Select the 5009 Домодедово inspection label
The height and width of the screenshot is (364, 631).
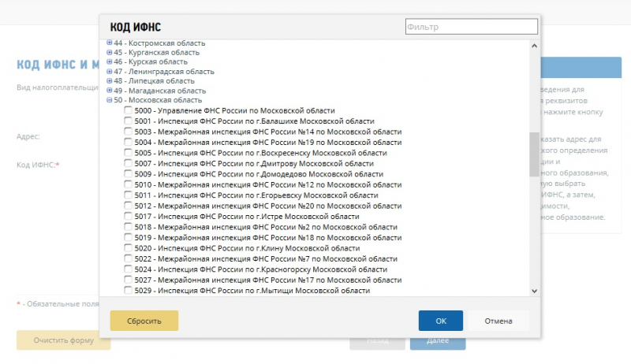[259, 174]
